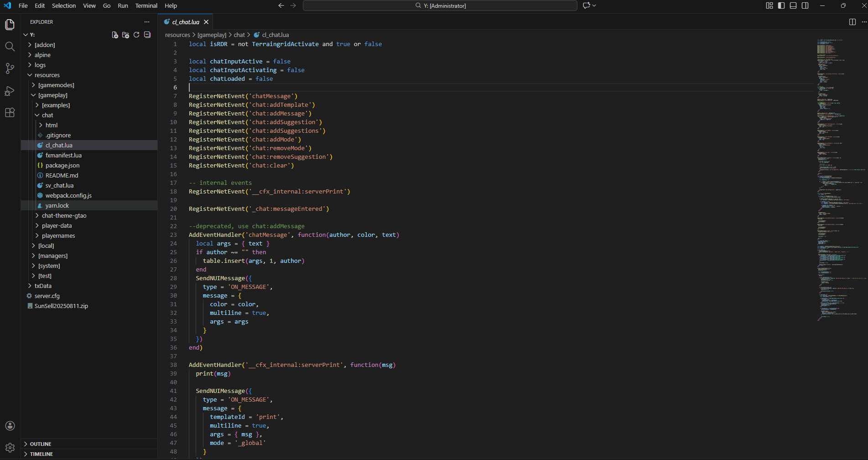The image size is (868, 460).
Task: Toggle the secondary side bar visibility
Action: [805, 5]
